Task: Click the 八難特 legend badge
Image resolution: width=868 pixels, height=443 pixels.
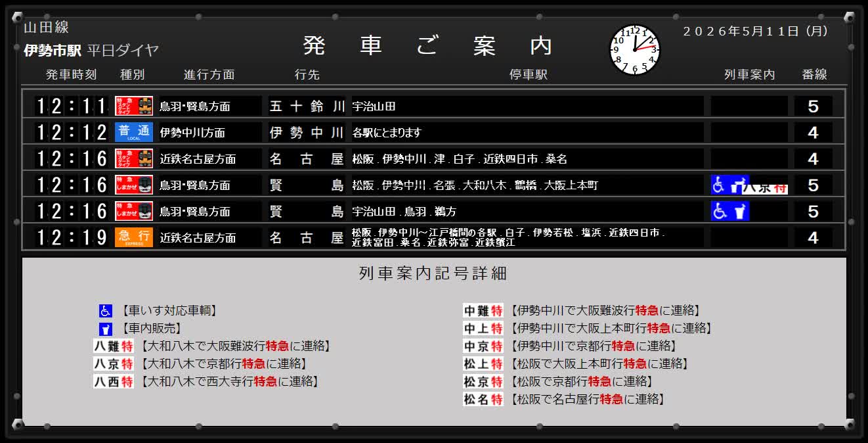Action: coord(114,346)
